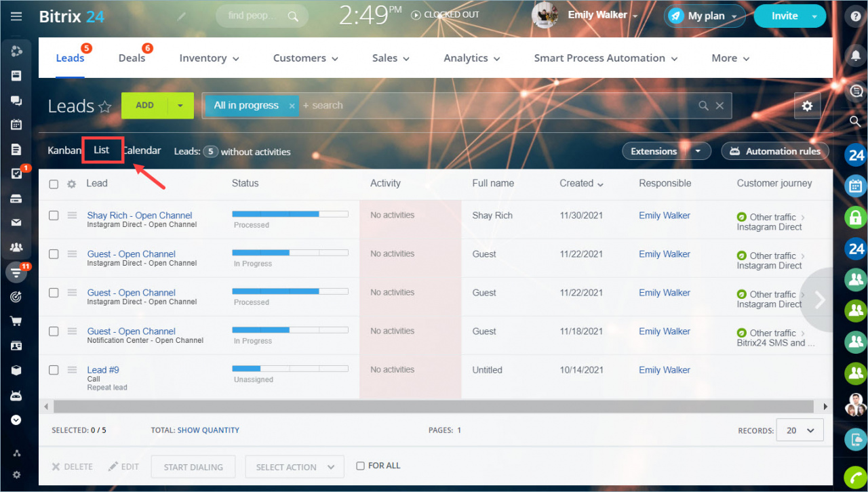The image size is (868, 492).
Task: Open CRM funnel icon with badge 11
Action: [x=16, y=272]
